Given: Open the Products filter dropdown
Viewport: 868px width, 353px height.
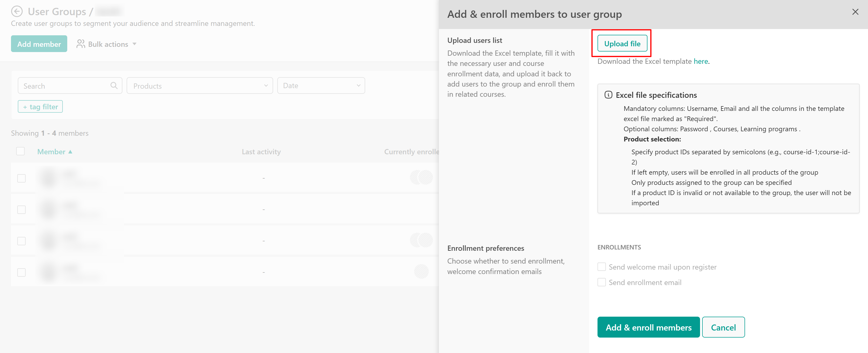Looking at the screenshot, I should [x=200, y=86].
